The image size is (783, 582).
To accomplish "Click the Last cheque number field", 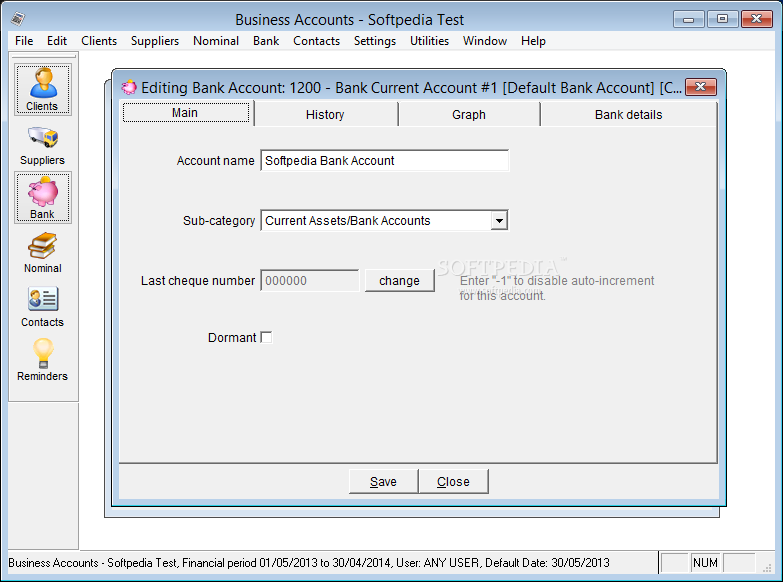I will (x=310, y=281).
